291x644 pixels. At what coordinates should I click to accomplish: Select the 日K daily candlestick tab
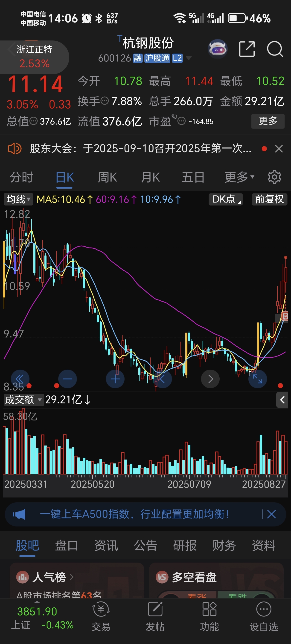[64, 177]
